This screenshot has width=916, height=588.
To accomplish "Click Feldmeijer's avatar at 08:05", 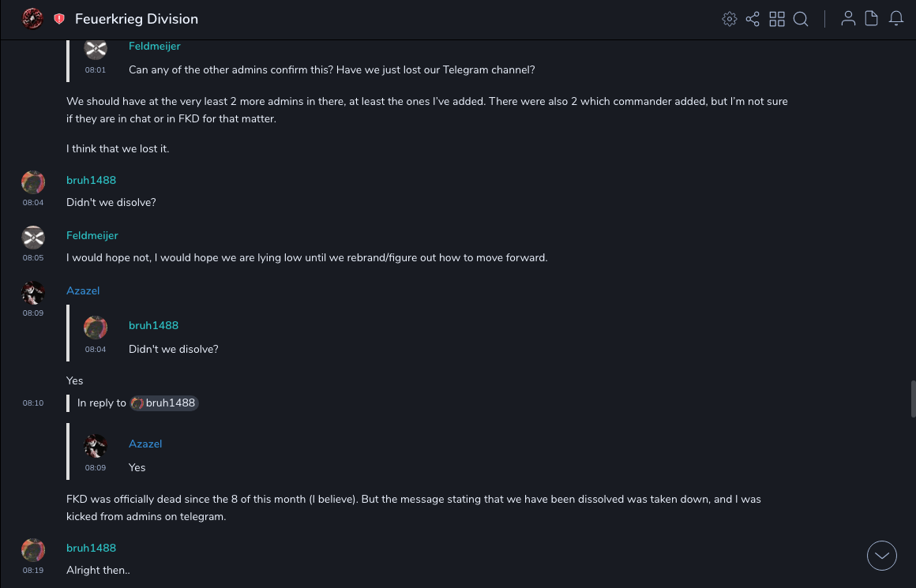I will click(33, 238).
